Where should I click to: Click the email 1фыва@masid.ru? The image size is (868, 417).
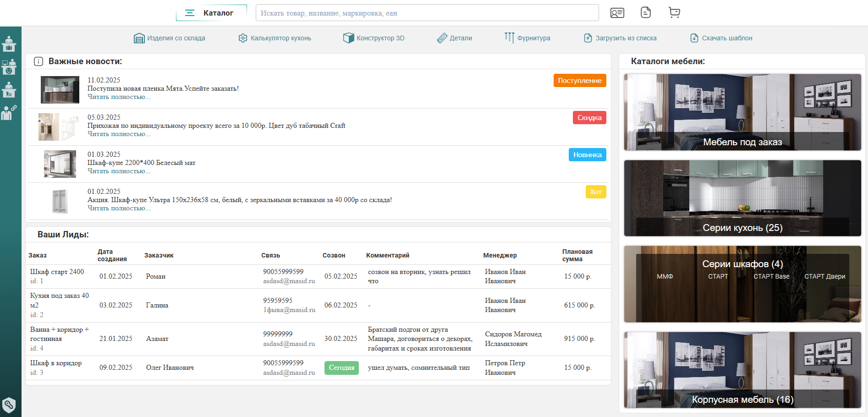coord(289,310)
